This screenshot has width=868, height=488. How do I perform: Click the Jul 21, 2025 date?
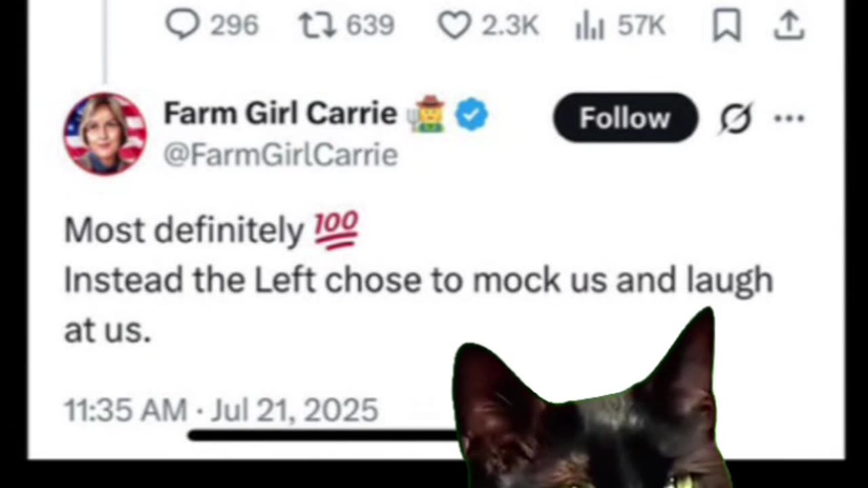tap(294, 410)
